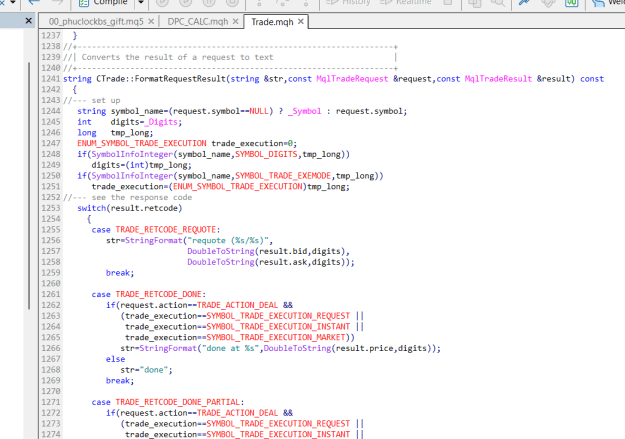Click 'result.price' on line 1266
625x439 pixels.
(x=364, y=348)
